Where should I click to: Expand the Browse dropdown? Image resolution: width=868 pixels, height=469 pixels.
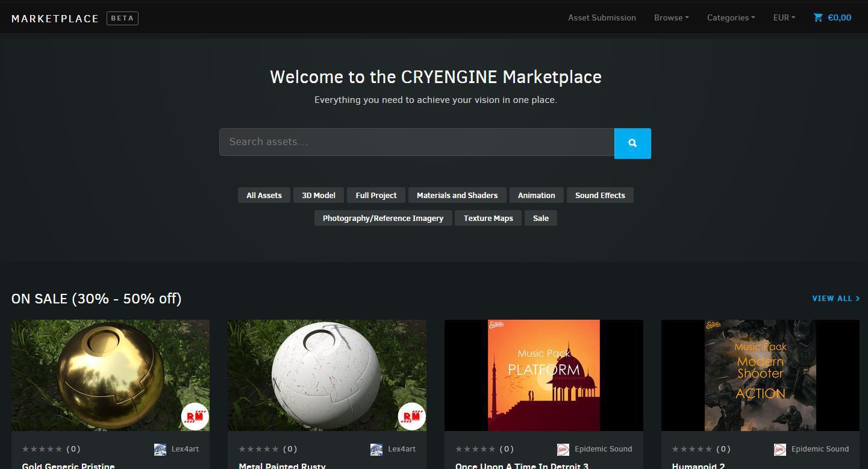pyautogui.click(x=671, y=17)
